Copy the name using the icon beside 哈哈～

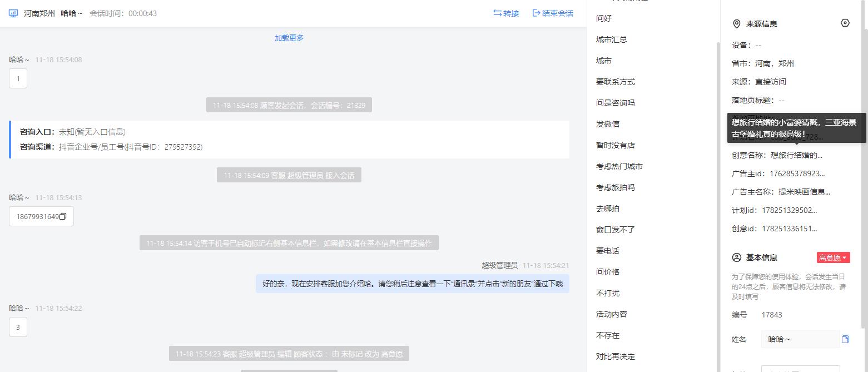[845, 339]
